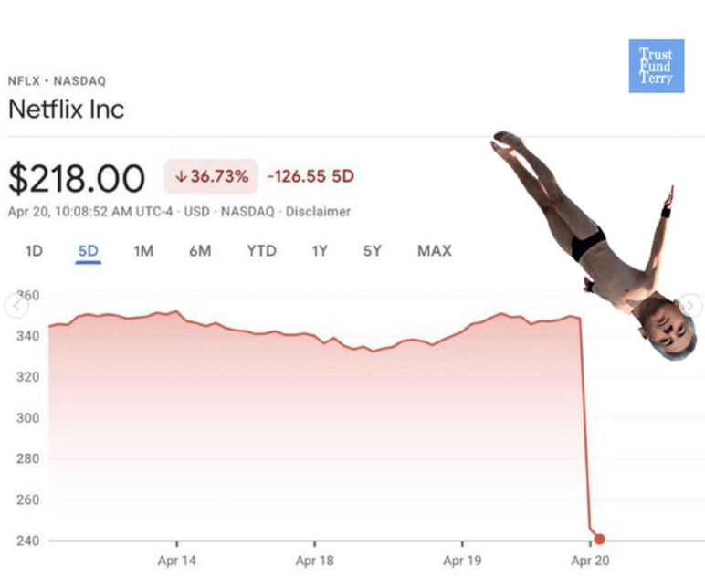Switch to the 1M range tab
Screen dimensions: 705x588
point(143,250)
